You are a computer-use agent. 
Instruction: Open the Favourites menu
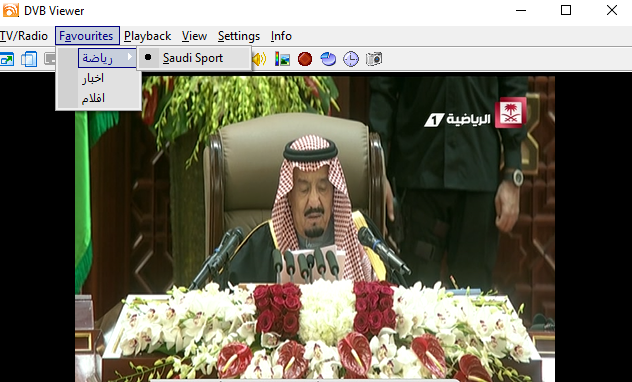click(87, 36)
